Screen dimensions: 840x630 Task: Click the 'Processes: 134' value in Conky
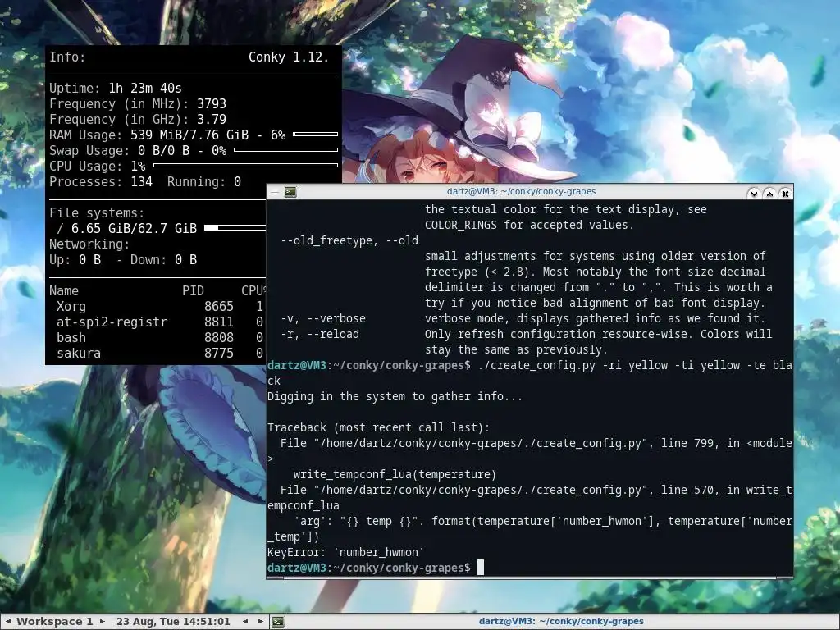(101, 181)
